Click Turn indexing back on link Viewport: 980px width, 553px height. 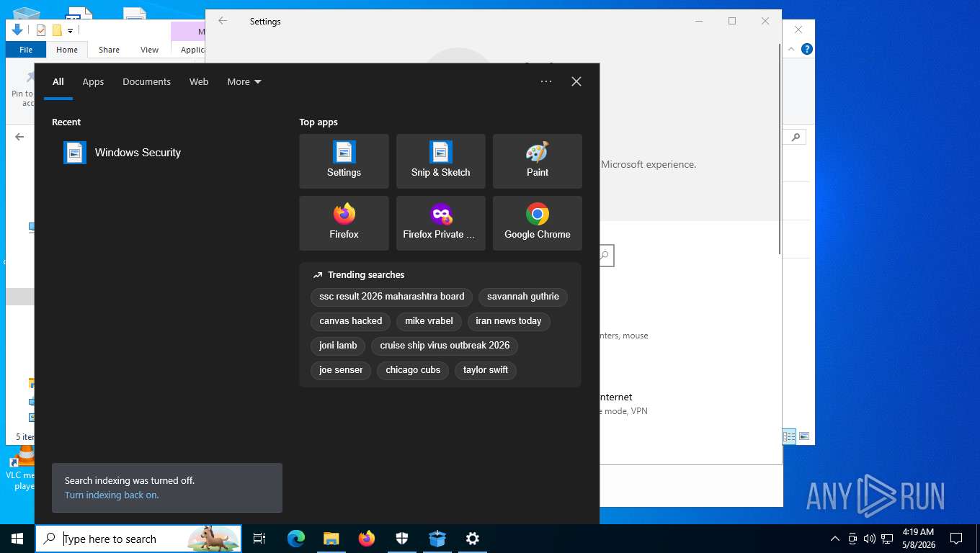111,495
